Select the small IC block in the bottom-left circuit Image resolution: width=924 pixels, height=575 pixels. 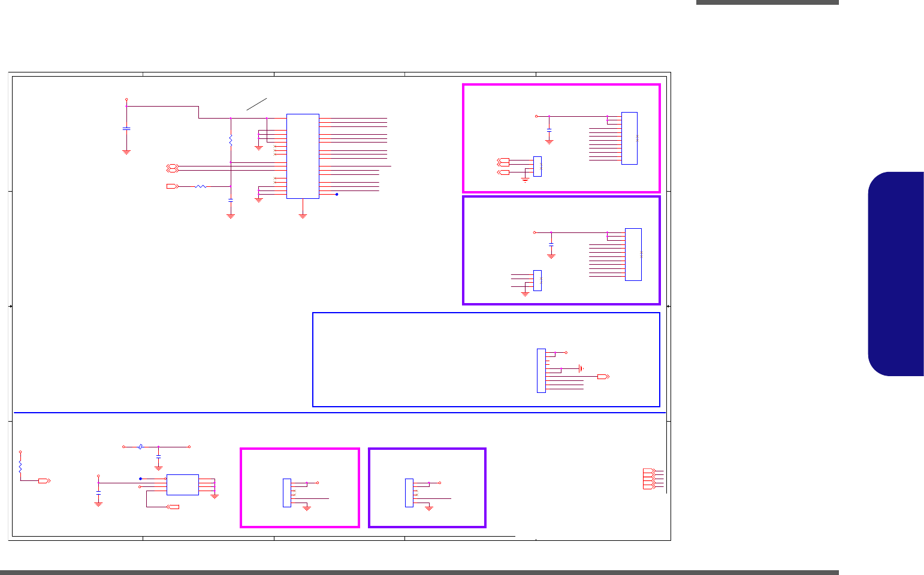183,485
